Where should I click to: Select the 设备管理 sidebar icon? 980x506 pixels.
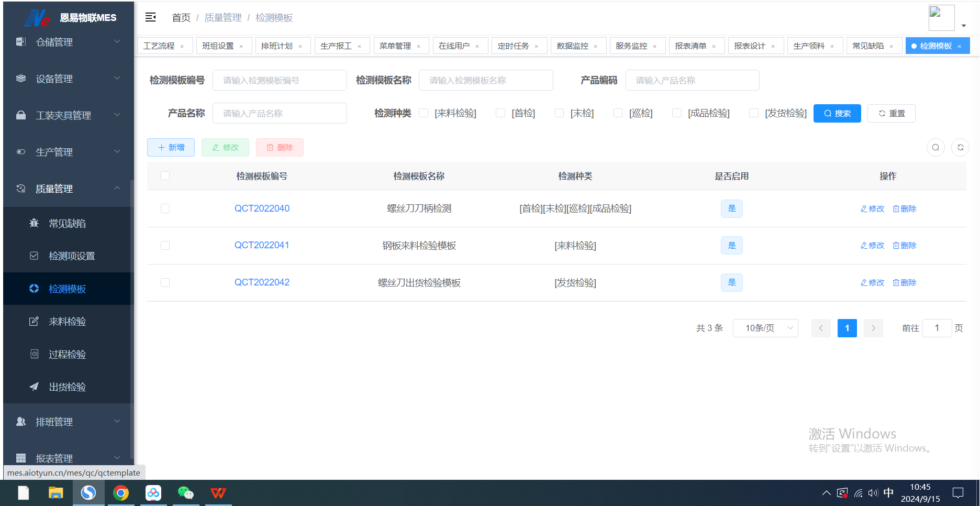pos(21,79)
